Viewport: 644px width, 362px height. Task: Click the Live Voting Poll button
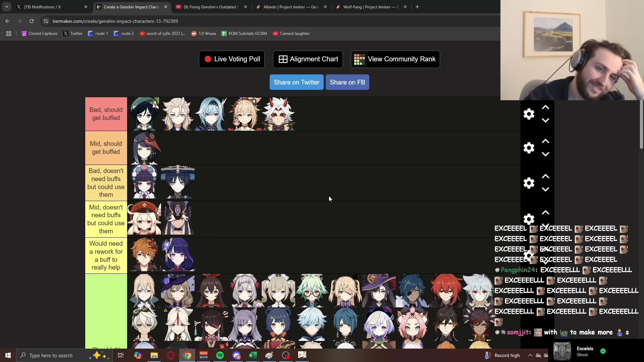231,59
